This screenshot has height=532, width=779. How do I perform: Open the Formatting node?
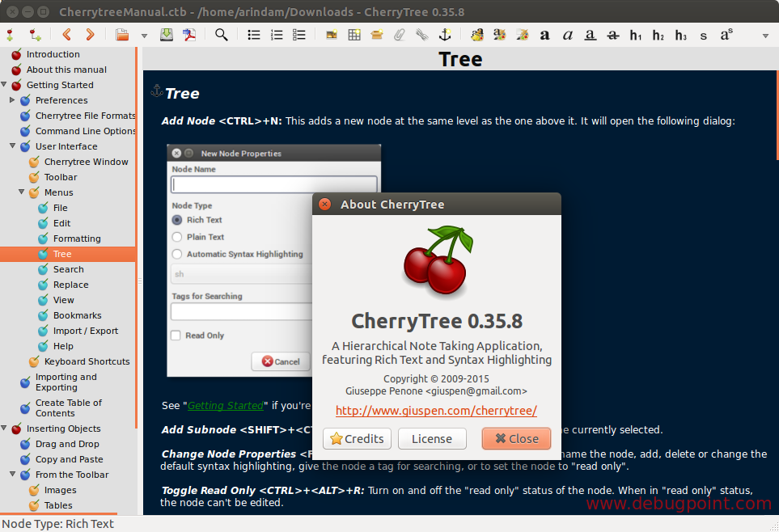coord(77,239)
